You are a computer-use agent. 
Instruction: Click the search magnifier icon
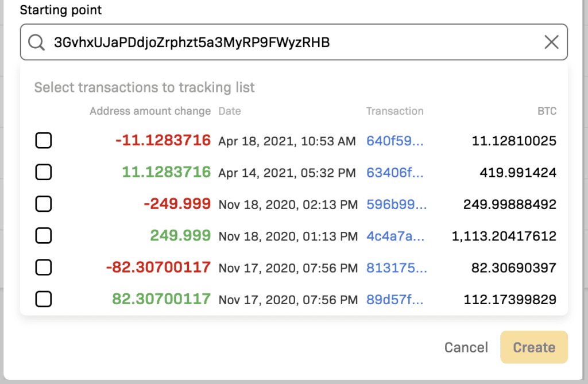tap(37, 42)
